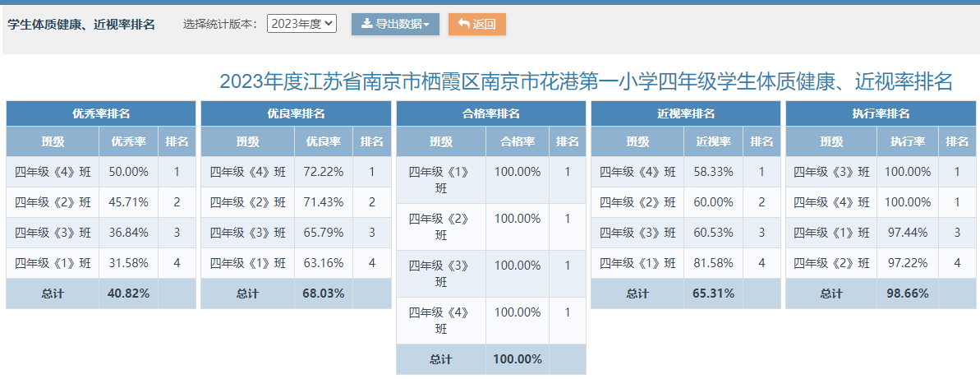Screen dimensions: 980x379
Task: Click 四年级《1》班 in the 优良率 table
Action: click(247, 263)
